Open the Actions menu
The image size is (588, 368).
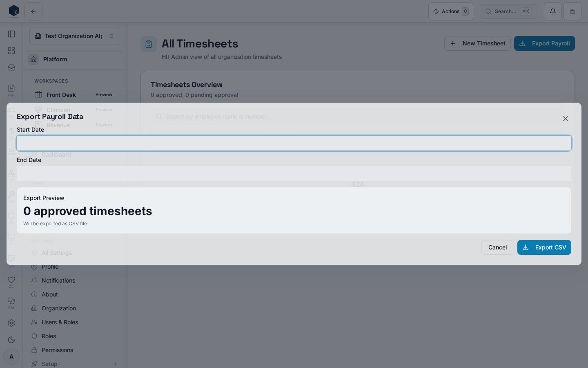tap(451, 11)
